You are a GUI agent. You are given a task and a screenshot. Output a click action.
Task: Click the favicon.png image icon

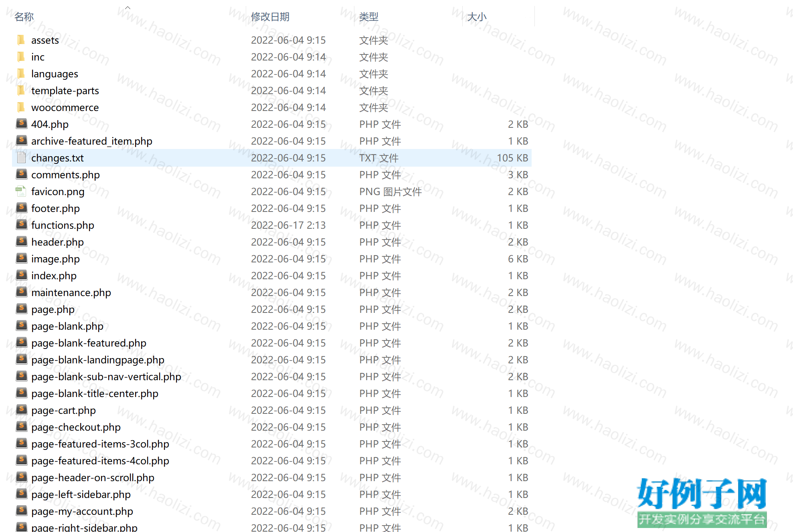click(x=21, y=191)
